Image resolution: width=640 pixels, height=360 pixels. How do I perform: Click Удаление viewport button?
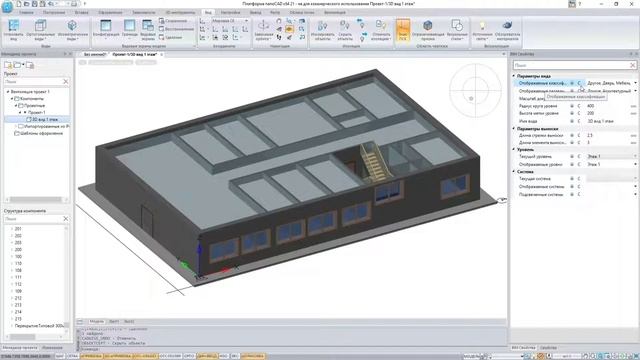tap(171, 38)
